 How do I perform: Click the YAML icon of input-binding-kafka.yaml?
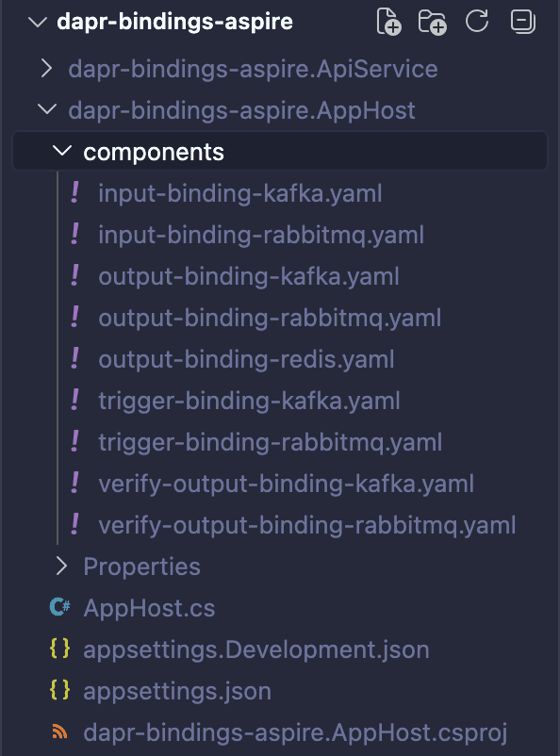(x=74, y=192)
